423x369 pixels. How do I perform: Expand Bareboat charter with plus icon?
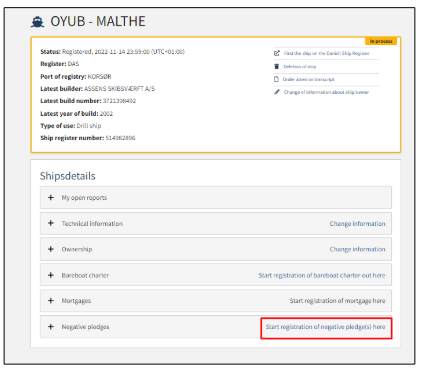pyautogui.click(x=51, y=275)
